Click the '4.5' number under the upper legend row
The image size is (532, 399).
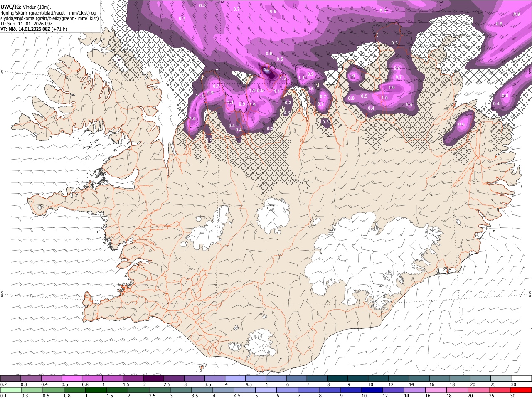pyautogui.click(x=249, y=384)
